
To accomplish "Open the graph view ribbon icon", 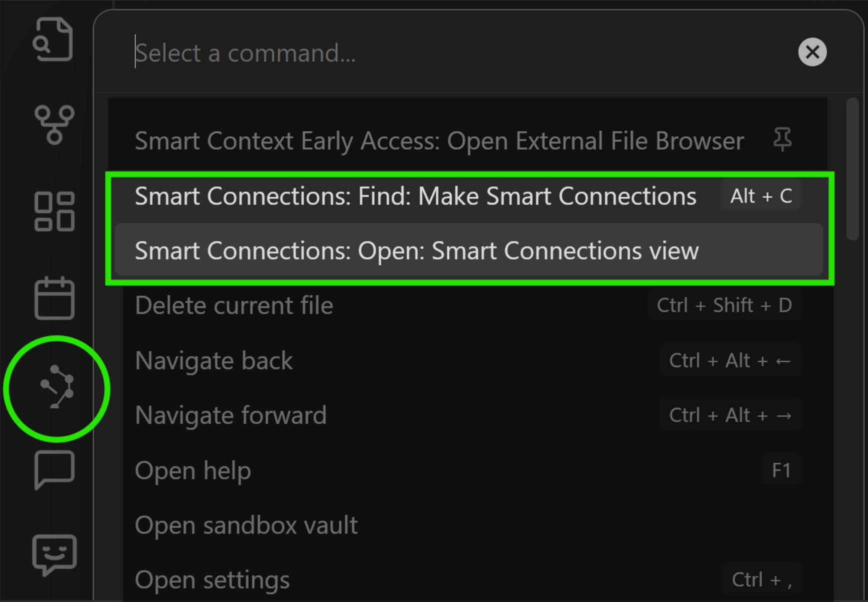I will (x=54, y=124).
